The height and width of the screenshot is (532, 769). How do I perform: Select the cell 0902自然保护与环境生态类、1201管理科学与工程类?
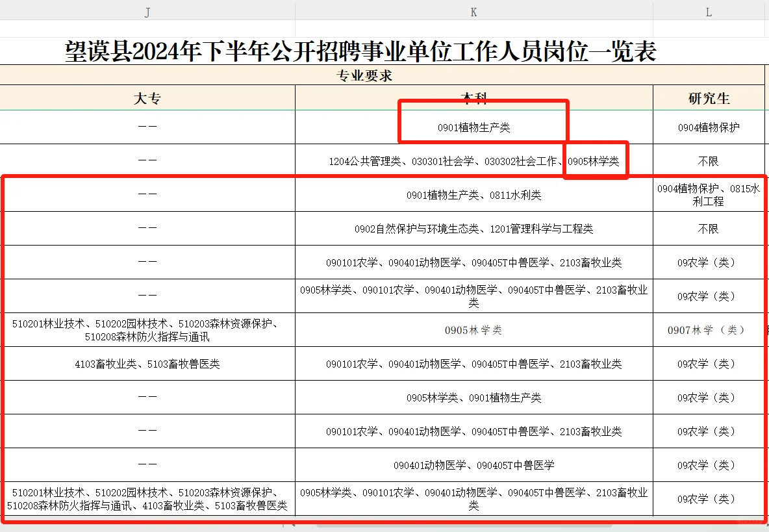click(473, 229)
